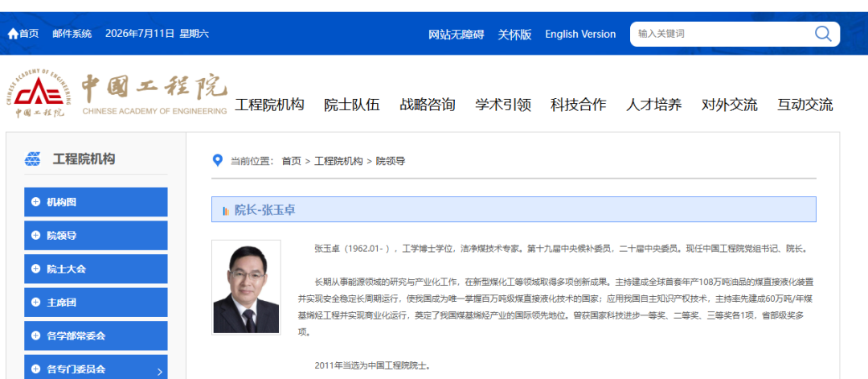Image resolution: width=868 pixels, height=379 pixels.
Task: Click the 当前位置 label
Action: point(252,161)
